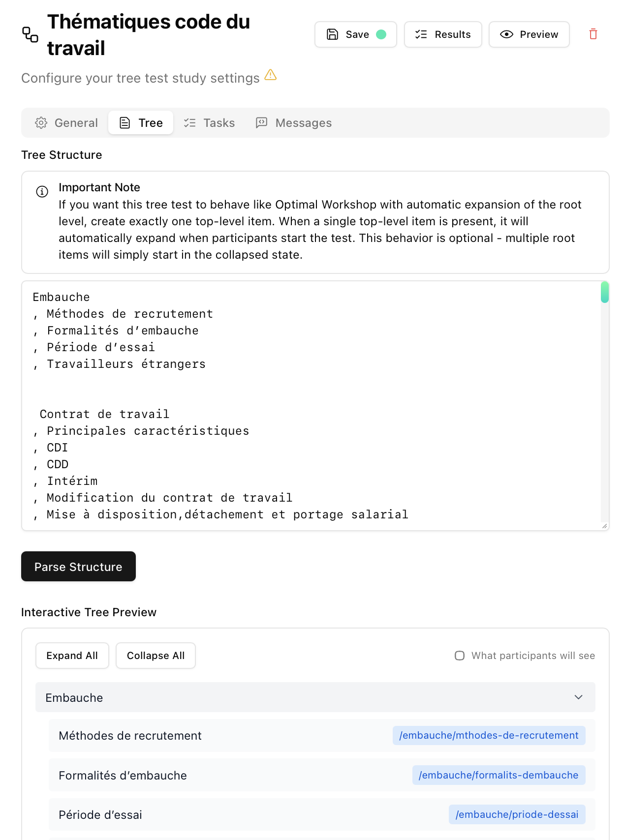Screen dimensions: 624x840
Task: Open Preview using the eye icon
Action: click(x=506, y=34)
